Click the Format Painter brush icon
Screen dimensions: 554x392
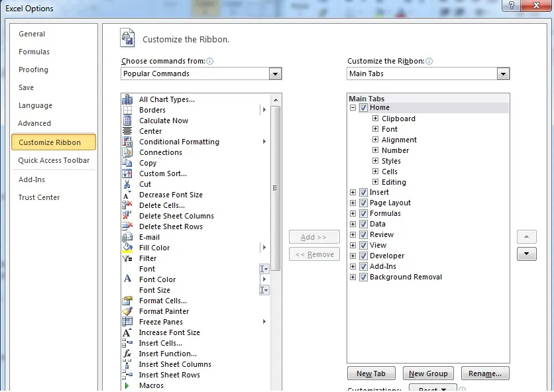[127, 311]
